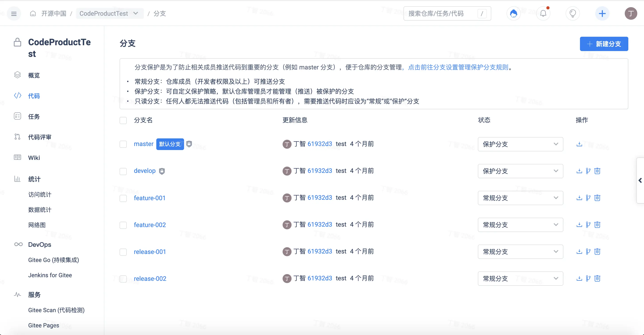Open Gitee Pages in the sidebar
This screenshot has height=335, width=644.
pyautogui.click(x=43, y=325)
